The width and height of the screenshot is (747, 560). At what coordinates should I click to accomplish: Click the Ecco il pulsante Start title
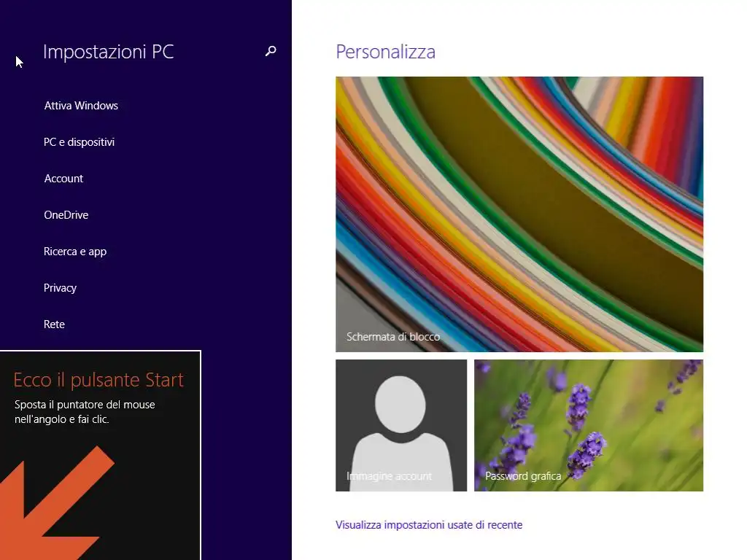pos(98,380)
